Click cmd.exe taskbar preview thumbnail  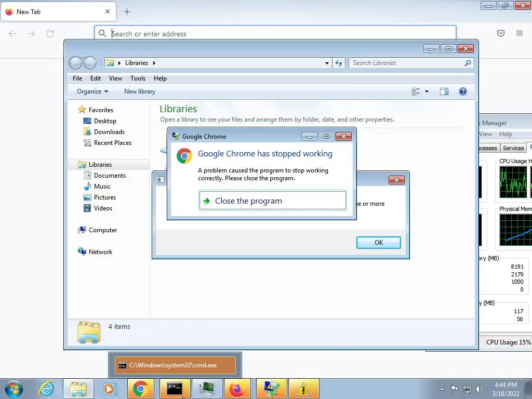click(x=175, y=365)
